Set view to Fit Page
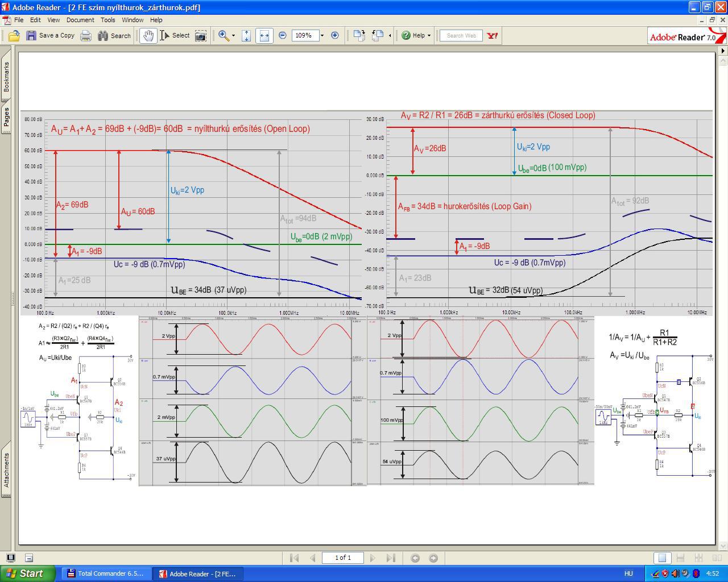 pyautogui.click(x=246, y=35)
